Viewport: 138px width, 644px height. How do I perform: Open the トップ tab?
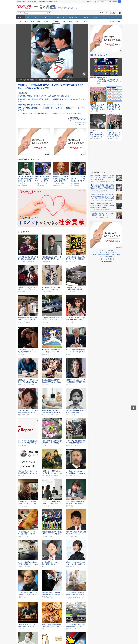click(20, 17)
